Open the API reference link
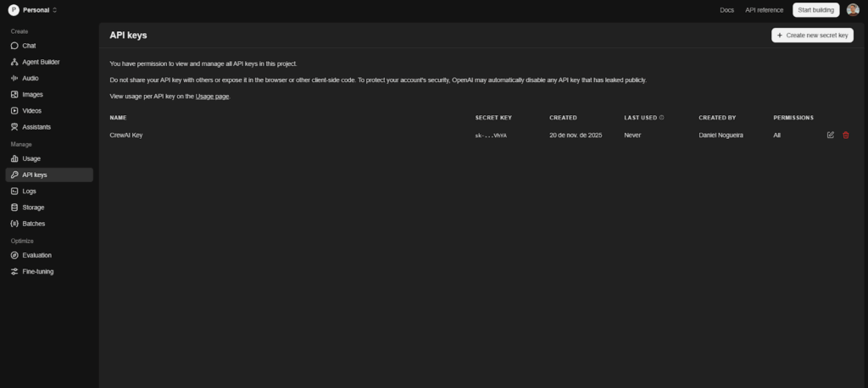 764,10
